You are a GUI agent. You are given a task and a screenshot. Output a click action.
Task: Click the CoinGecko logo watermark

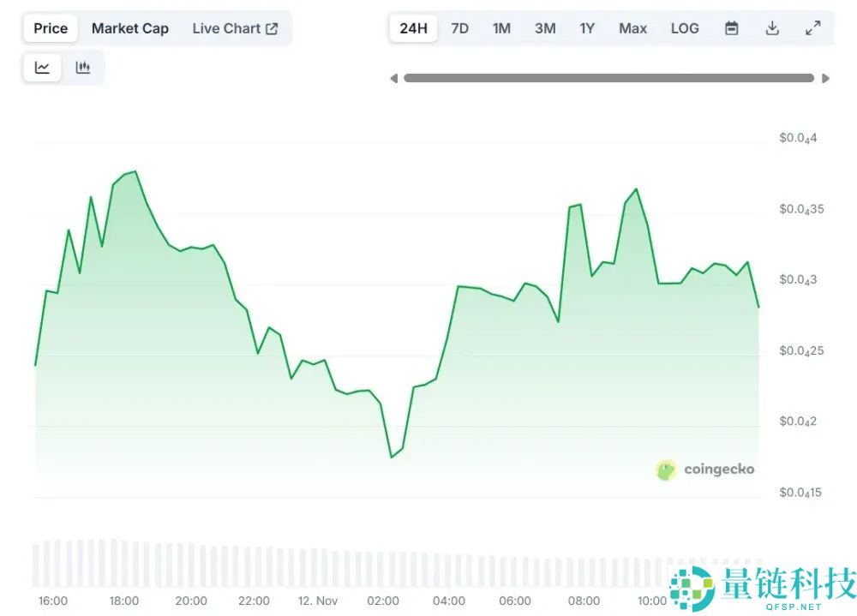point(705,469)
